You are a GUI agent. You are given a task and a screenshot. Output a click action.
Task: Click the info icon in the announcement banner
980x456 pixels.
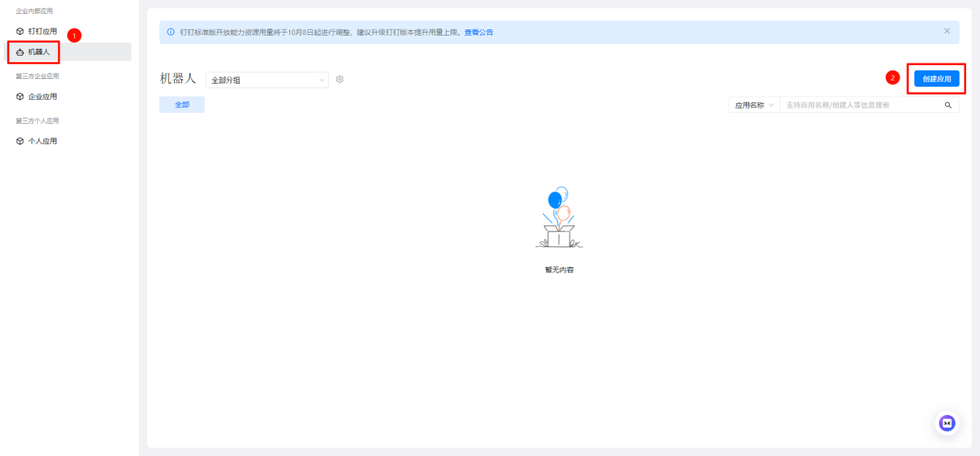click(x=170, y=32)
